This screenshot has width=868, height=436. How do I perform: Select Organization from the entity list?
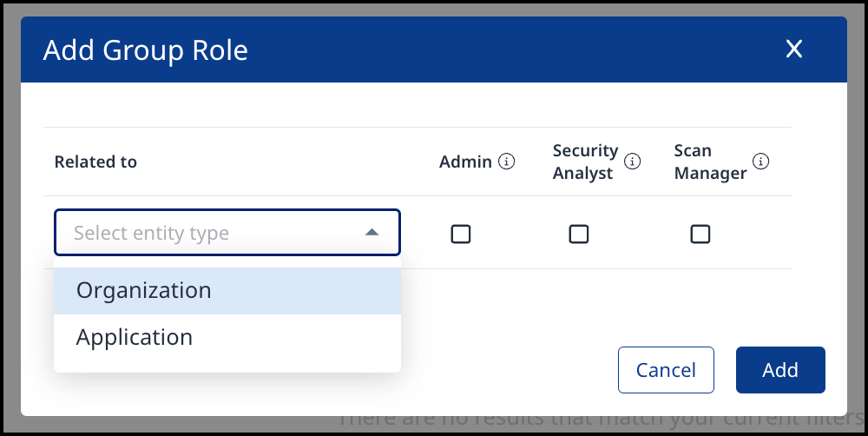pyautogui.click(x=144, y=290)
